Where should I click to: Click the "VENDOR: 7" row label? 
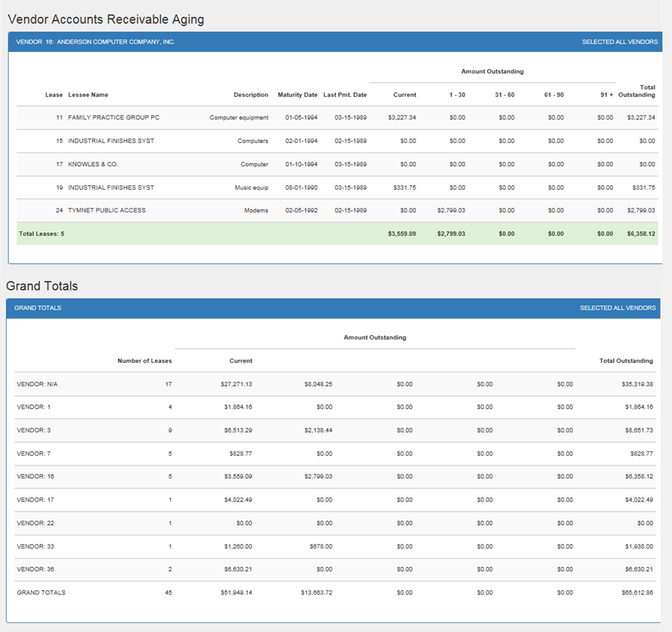click(33, 454)
